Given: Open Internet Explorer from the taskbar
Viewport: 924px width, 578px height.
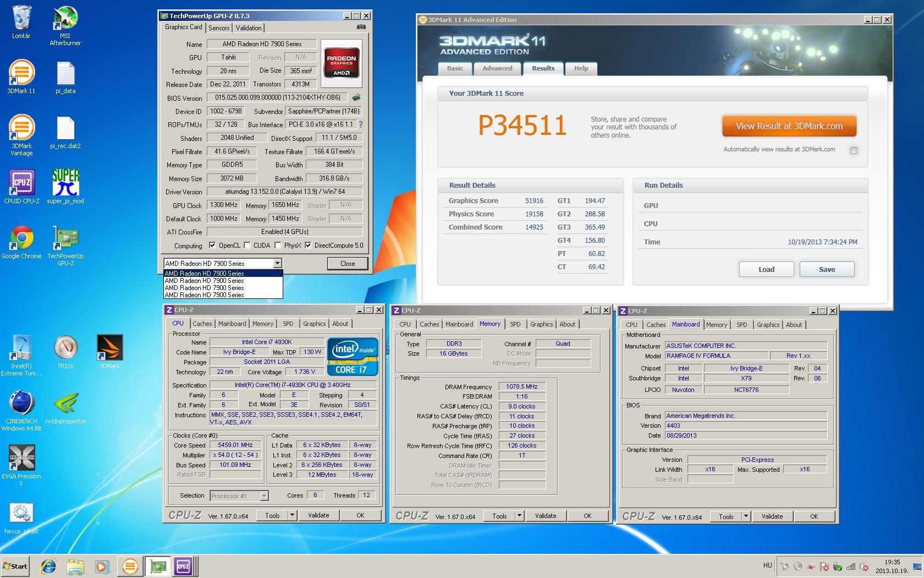Looking at the screenshot, I should click(48, 566).
